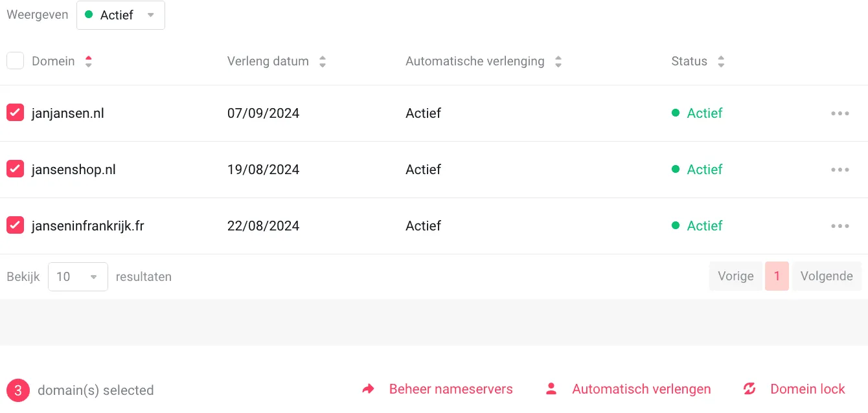The width and height of the screenshot is (868, 413).
Task: Open the three-dots menu for janseninfrankrijk.fr
Action: [839, 226]
